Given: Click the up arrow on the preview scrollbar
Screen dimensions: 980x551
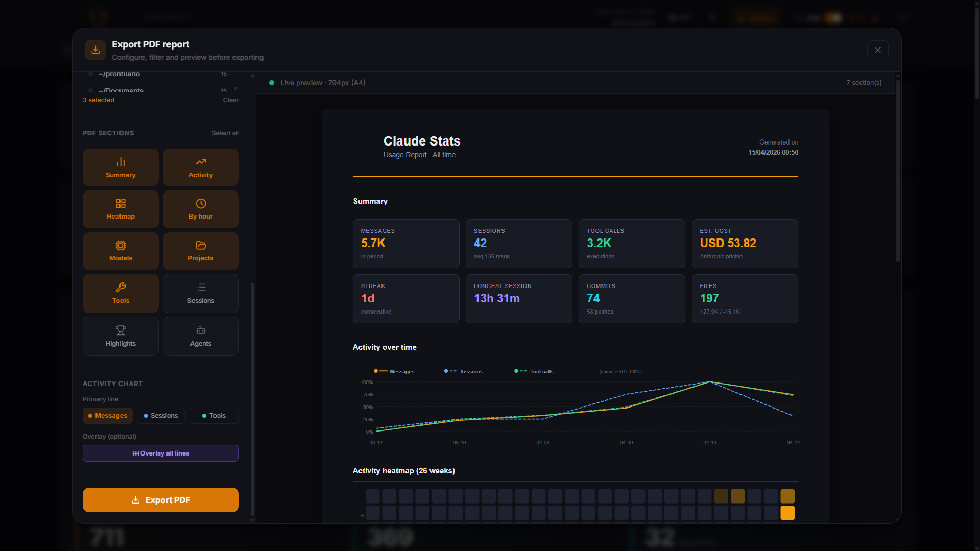Looking at the screenshot, I should pyautogui.click(x=897, y=75).
